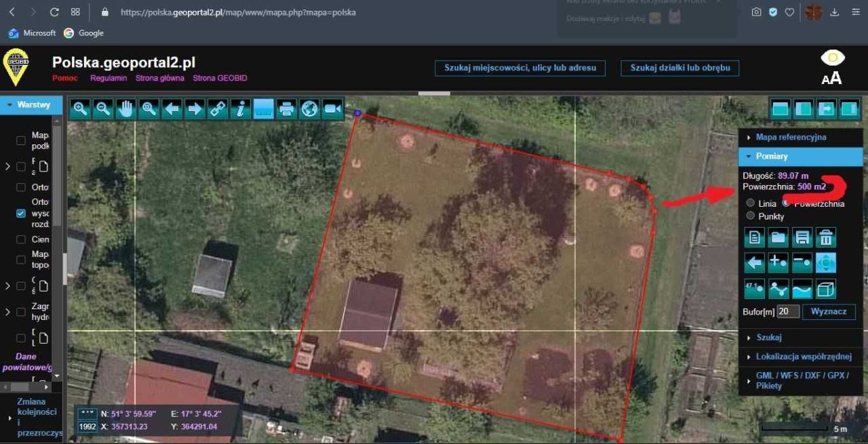Expand the layer group above the first 'Orto' layer

pyautogui.click(x=7, y=166)
